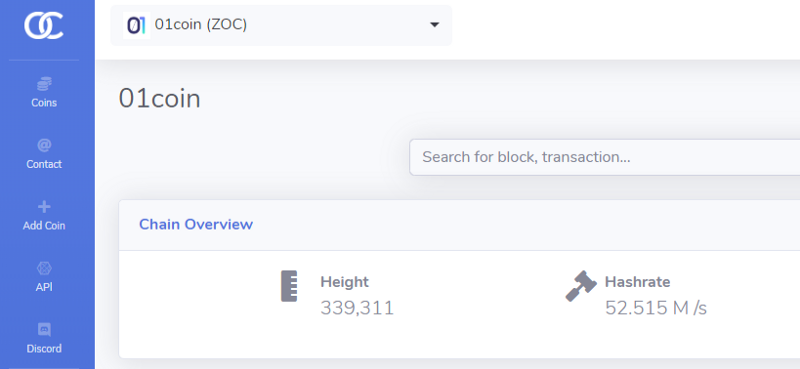Click the 01coin page title
Image resolution: width=800 pixels, height=369 pixels.
point(160,99)
